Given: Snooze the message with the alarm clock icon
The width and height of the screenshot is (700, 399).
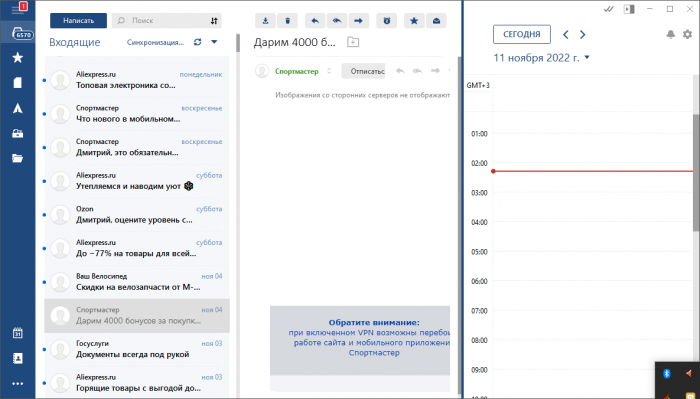Looking at the screenshot, I should [387, 21].
